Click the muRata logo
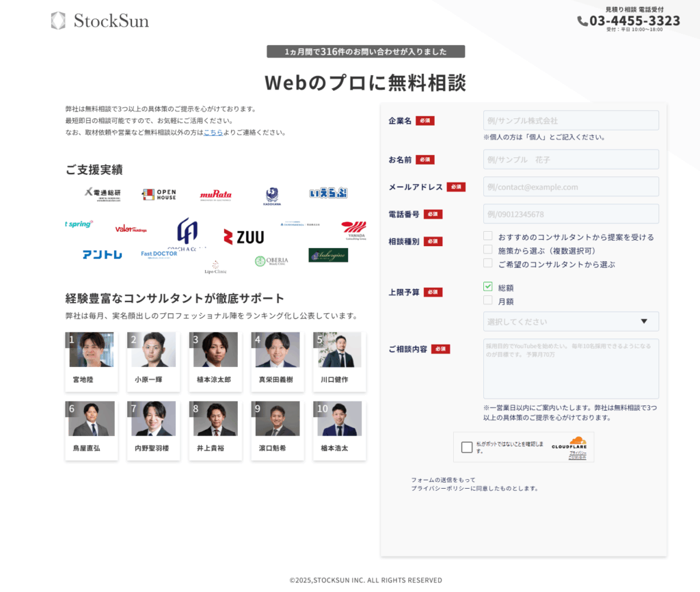 [x=215, y=195]
